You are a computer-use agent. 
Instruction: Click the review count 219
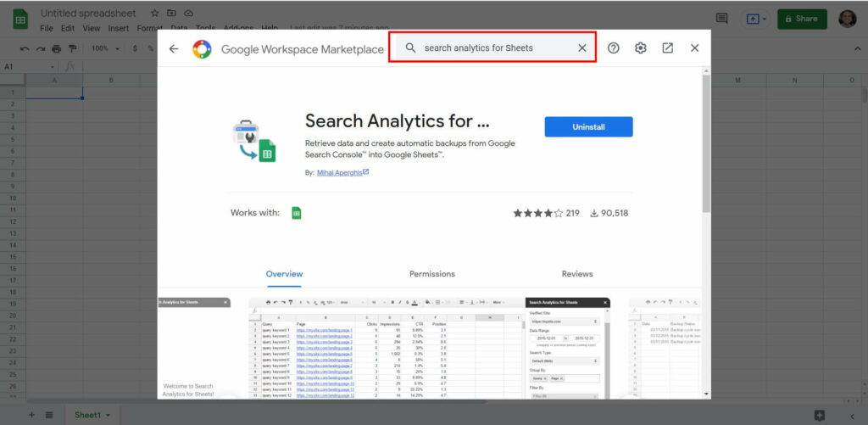click(572, 213)
